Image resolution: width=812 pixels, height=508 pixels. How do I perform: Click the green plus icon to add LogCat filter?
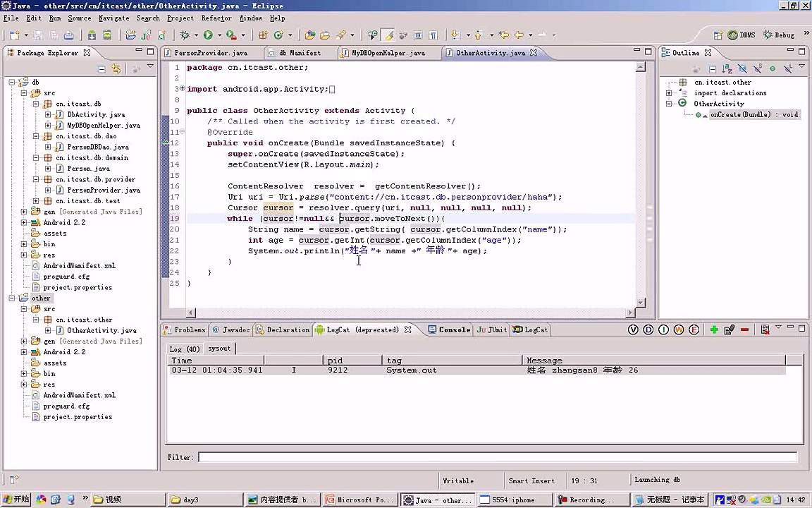pos(714,329)
